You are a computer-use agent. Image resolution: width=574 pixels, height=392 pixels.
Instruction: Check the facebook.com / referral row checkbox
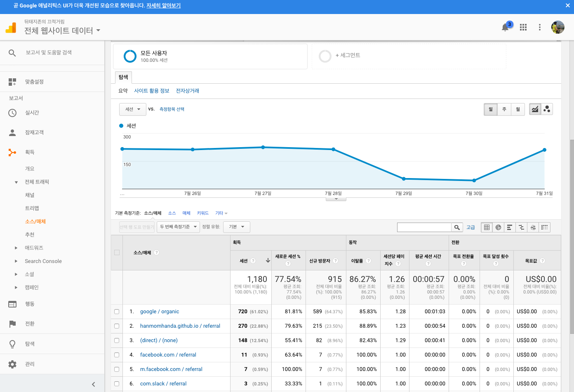pos(117,355)
